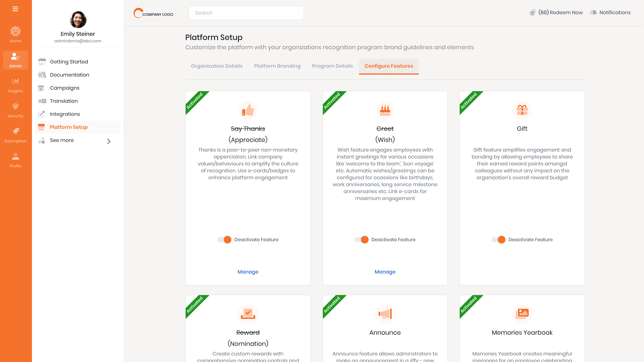
Task: Click the (Wish) title text
Action: 385,140
